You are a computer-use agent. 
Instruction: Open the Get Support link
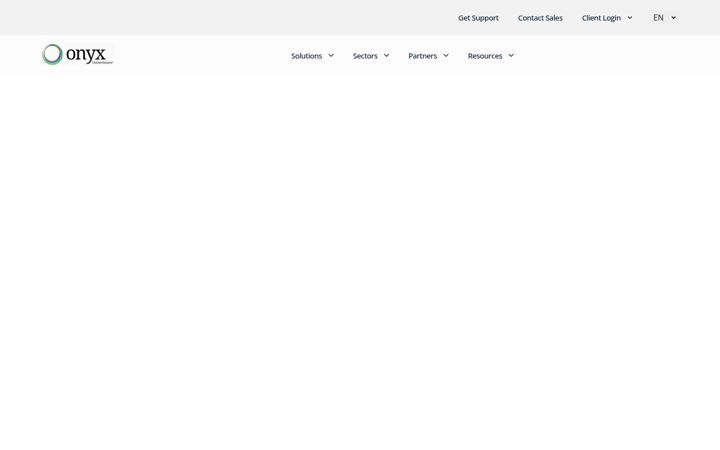click(x=478, y=18)
